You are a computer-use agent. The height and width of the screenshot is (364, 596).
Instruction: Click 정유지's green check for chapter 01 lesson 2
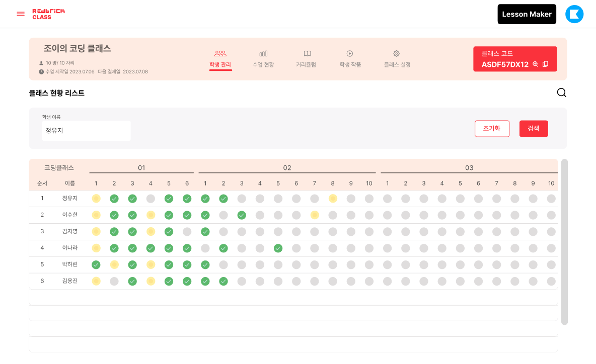114,199
